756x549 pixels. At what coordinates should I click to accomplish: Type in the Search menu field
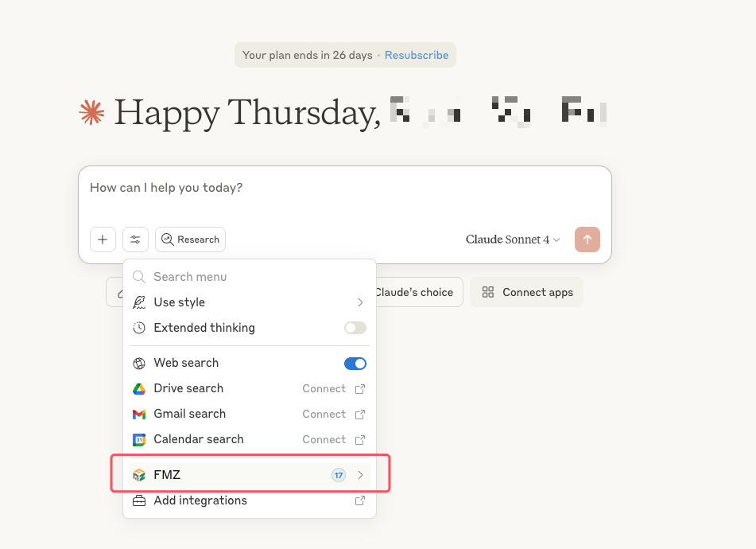coord(238,277)
